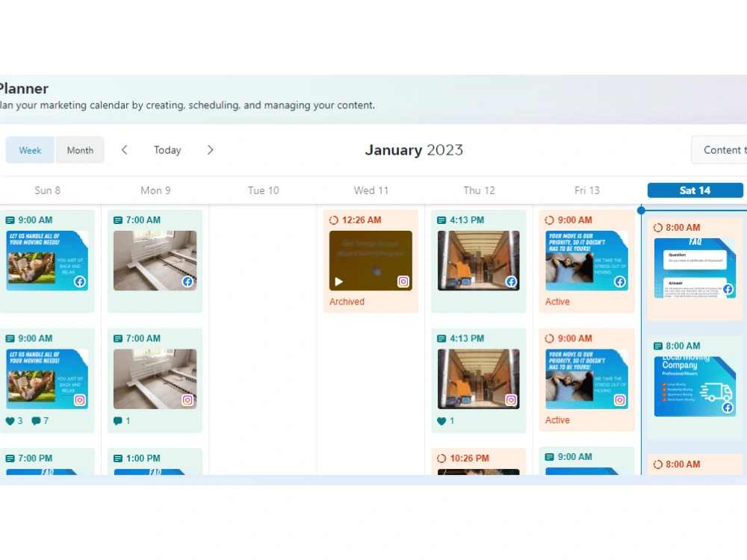
Task: Open Friday second 9:00 AM Instagram post thumbnail
Action: [x=586, y=379]
